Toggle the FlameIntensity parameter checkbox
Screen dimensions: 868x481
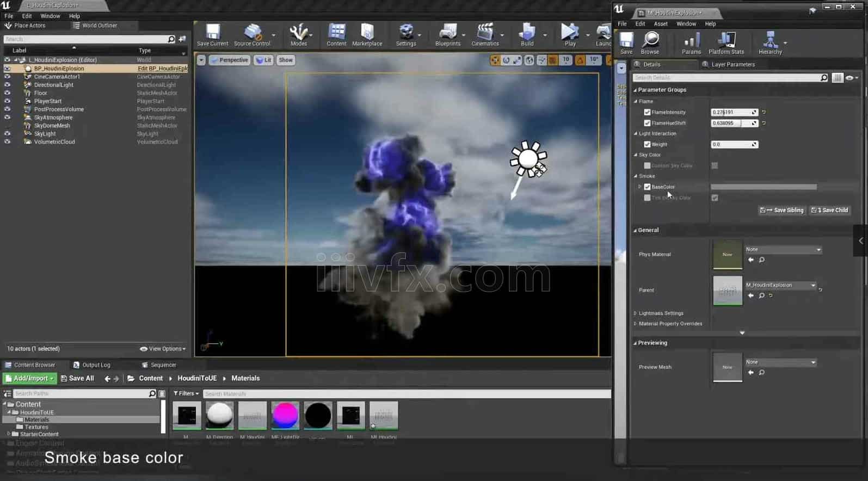point(647,112)
